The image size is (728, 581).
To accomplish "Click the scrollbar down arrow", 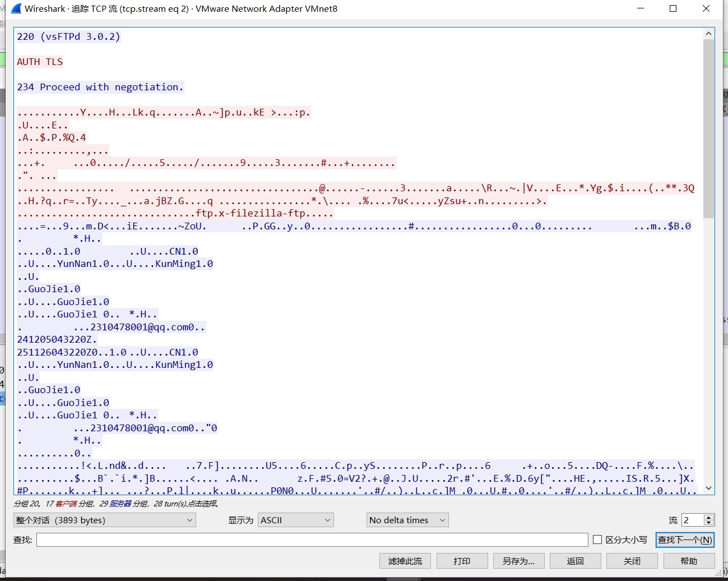I will tap(708, 488).
